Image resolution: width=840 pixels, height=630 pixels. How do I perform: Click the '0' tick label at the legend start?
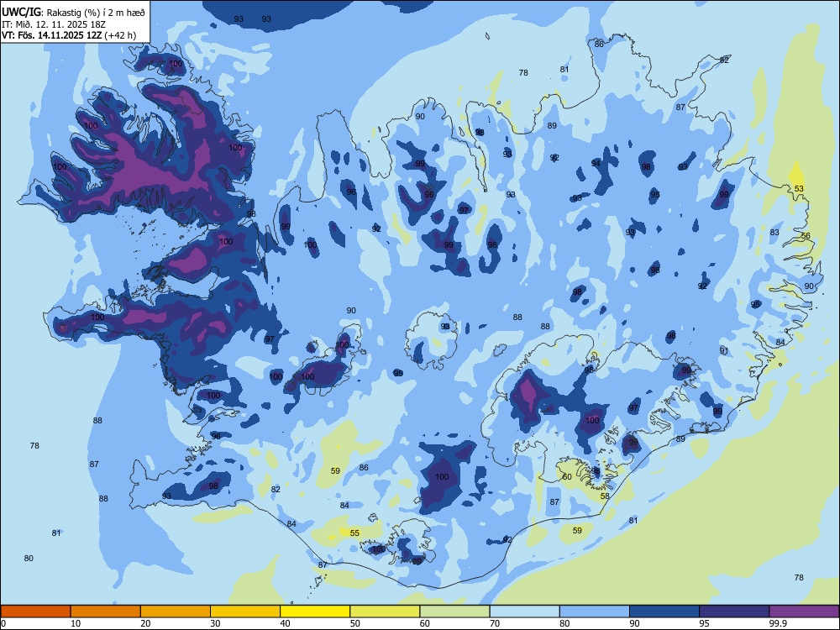[x=3, y=623]
